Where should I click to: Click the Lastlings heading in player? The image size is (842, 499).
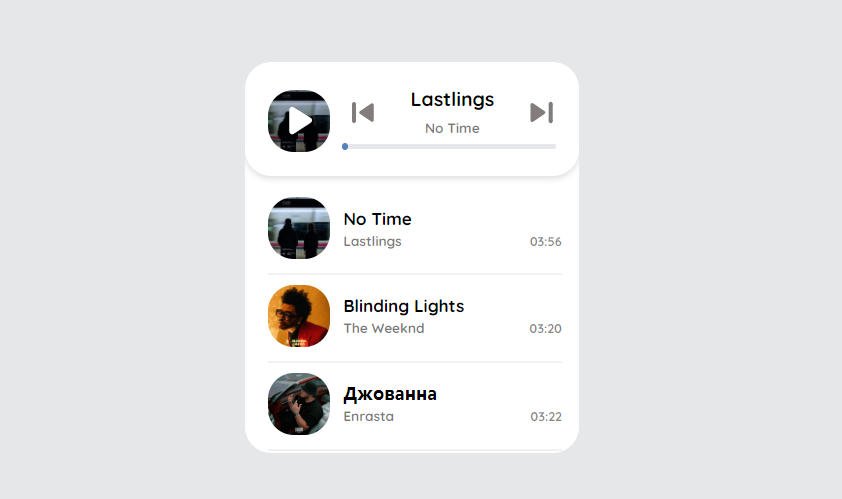coord(452,100)
